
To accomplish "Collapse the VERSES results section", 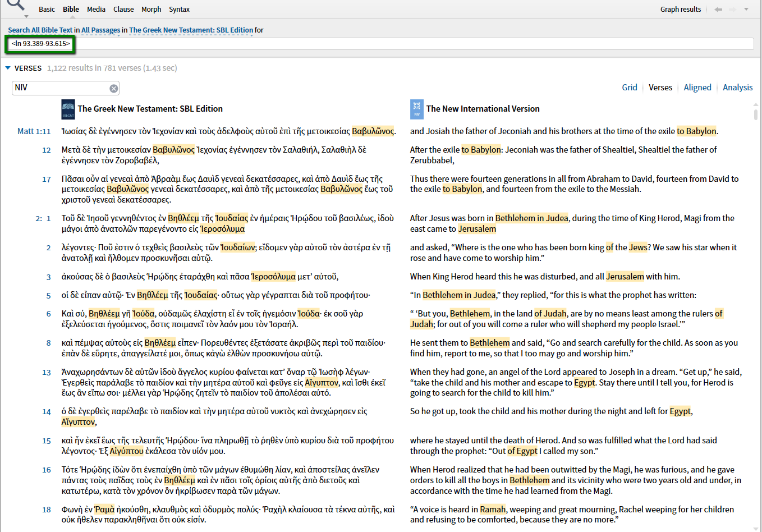I will [x=8, y=68].
